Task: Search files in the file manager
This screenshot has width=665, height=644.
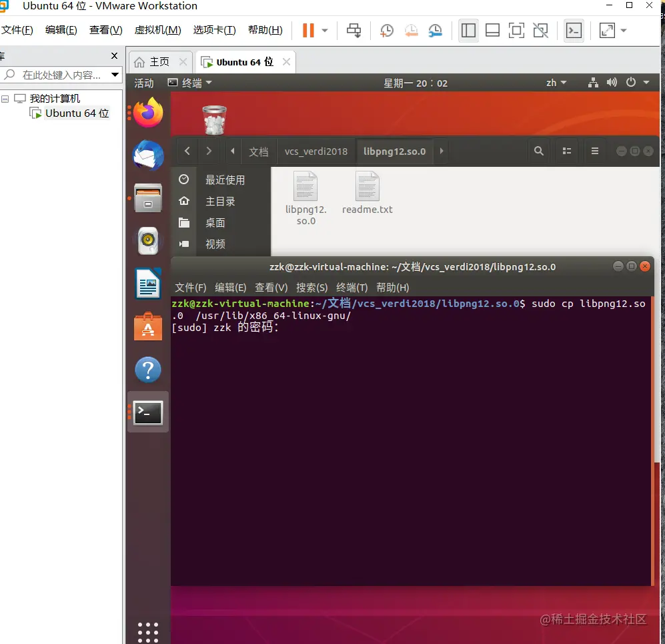Action: 539,151
